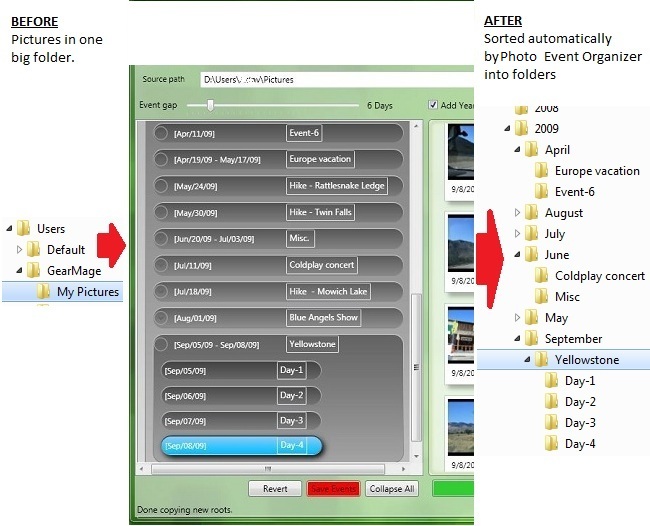The height and width of the screenshot is (526, 650).
Task: Select the radio circle for Event-6 row
Action: 160,133
